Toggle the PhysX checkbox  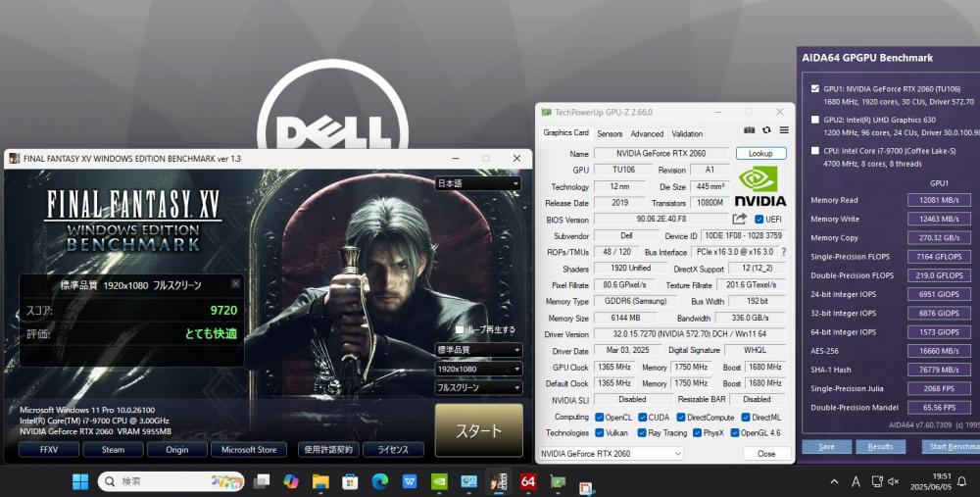pyautogui.click(x=697, y=432)
